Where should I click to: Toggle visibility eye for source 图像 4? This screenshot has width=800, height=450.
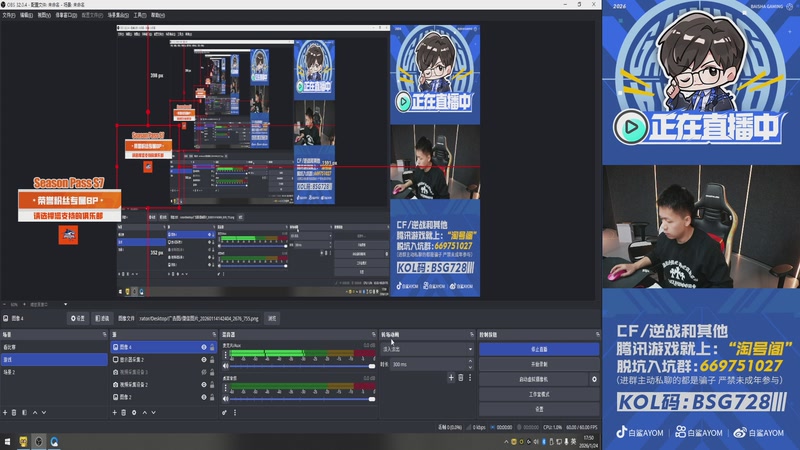204,347
